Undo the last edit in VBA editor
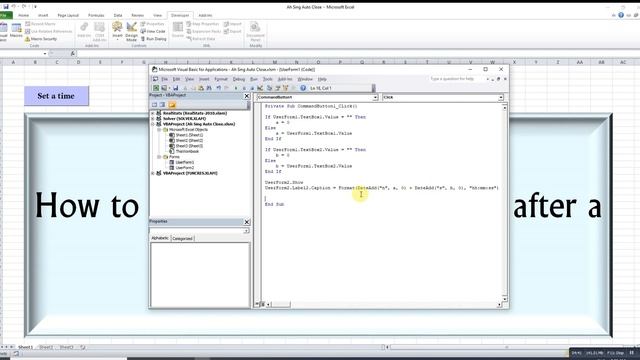Image resolution: width=640 pixels, height=360 pixels. [x=219, y=88]
